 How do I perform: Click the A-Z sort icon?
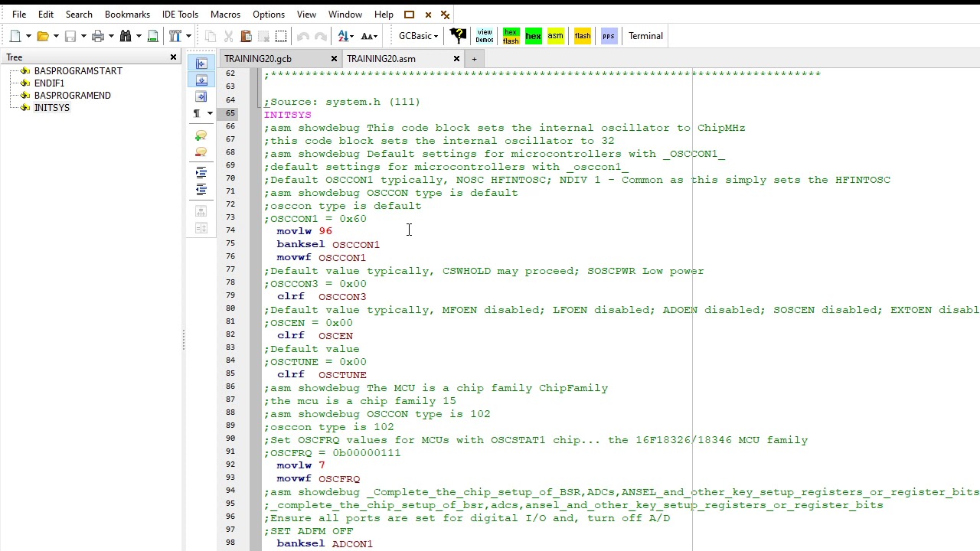(345, 36)
